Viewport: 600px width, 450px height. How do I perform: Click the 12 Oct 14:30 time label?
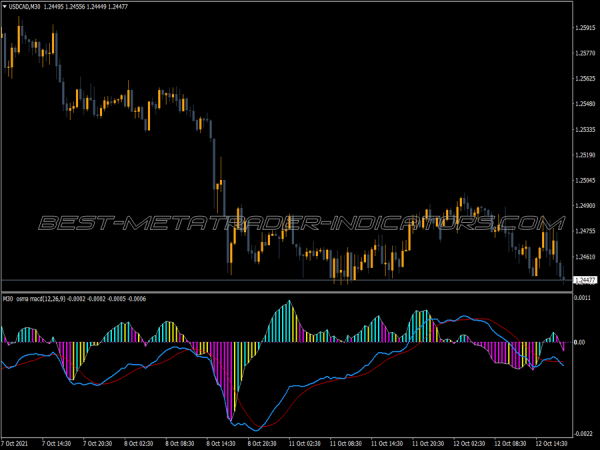(x=551, y=443)
